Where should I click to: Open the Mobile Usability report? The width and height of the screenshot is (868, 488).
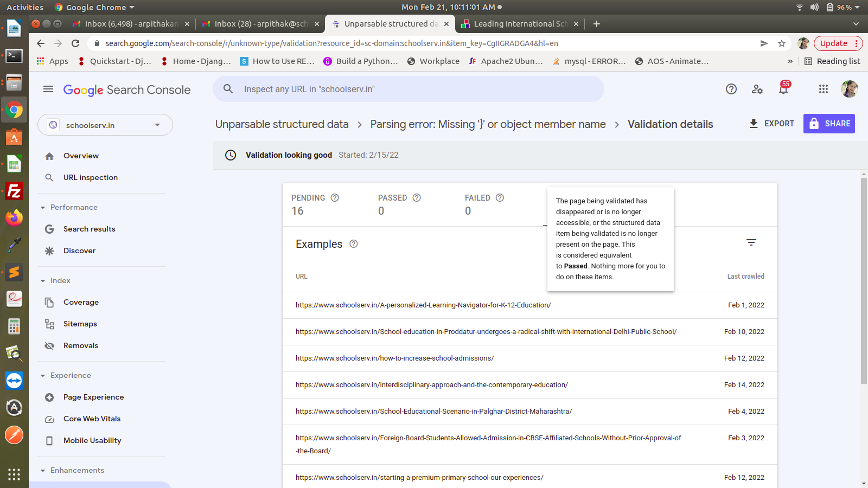tap(92, 441)
